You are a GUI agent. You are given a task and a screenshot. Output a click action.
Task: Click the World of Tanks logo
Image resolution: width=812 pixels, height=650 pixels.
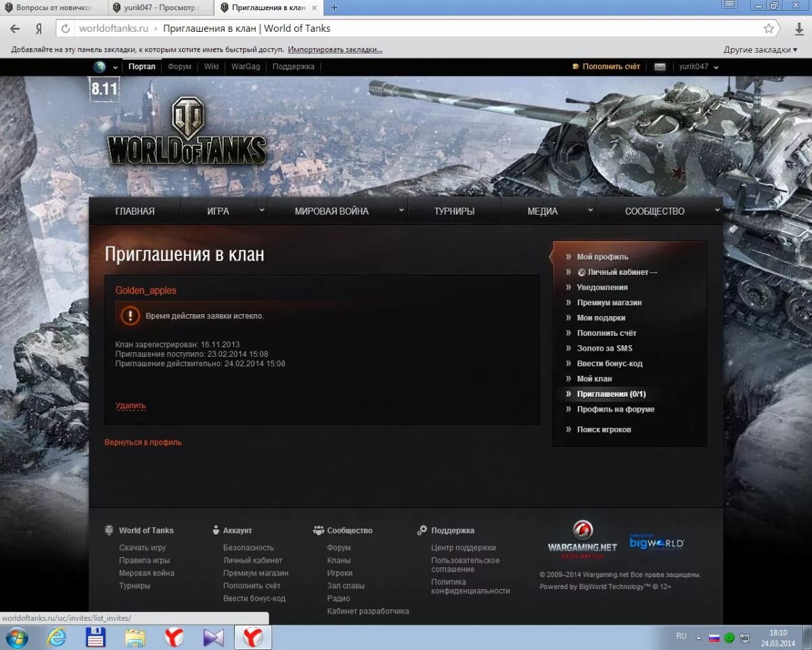coord(187,131)
